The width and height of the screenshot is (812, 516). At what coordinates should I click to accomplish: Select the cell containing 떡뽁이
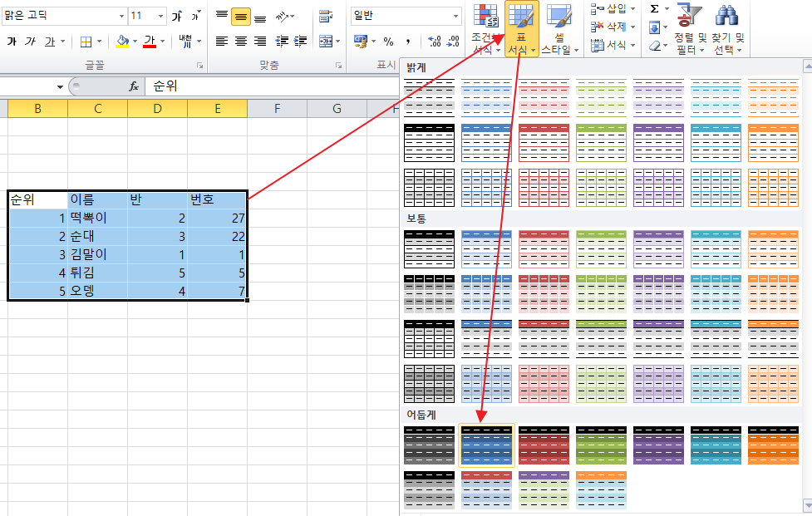[x=98, y=218]
